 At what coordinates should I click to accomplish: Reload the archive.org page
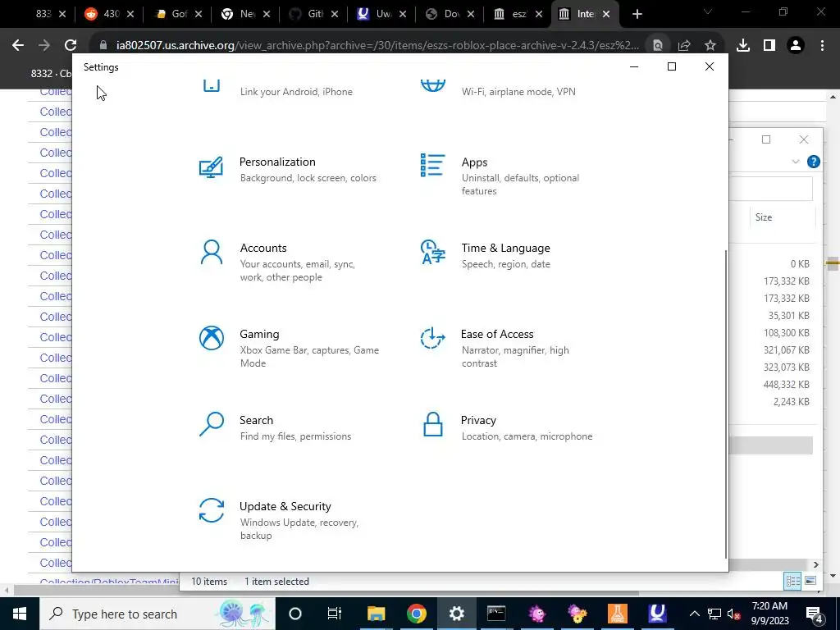[x=71, y=46]
